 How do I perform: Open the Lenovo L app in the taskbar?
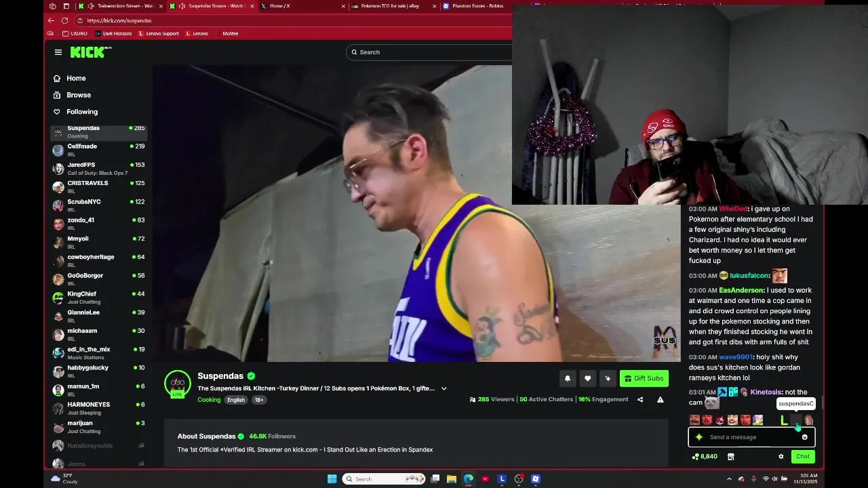502,479
